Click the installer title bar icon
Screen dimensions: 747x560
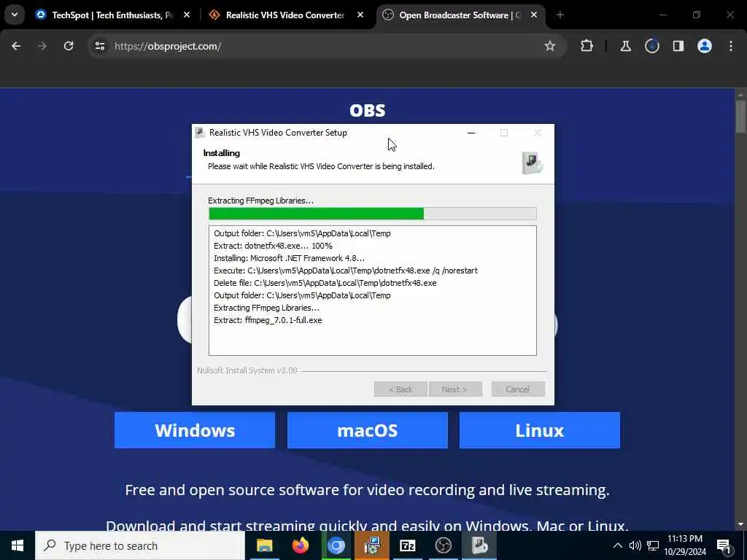[x=200, y=133]
